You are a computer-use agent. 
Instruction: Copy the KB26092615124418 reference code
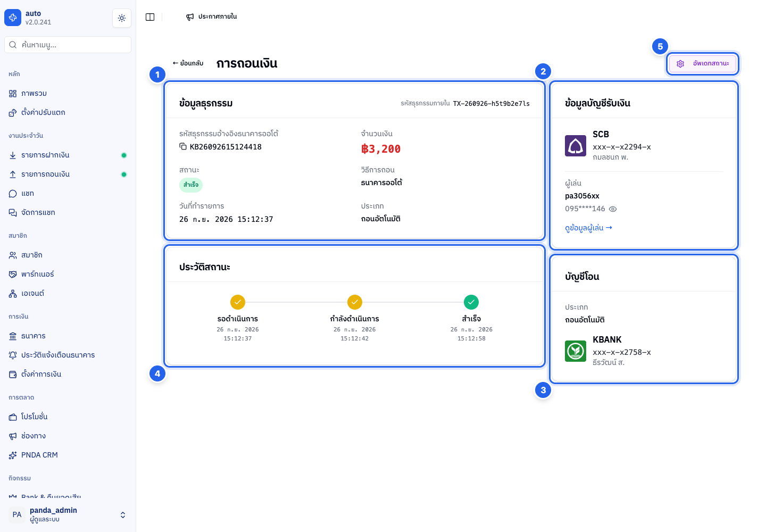183,146
